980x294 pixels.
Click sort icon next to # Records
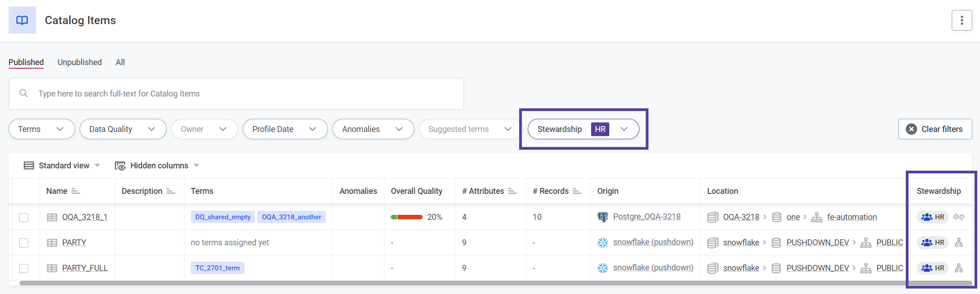click(577, 191)
